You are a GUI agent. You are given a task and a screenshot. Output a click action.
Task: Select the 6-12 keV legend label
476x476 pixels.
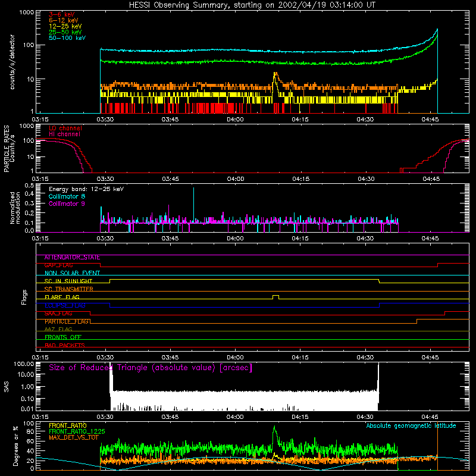point(64,20)
